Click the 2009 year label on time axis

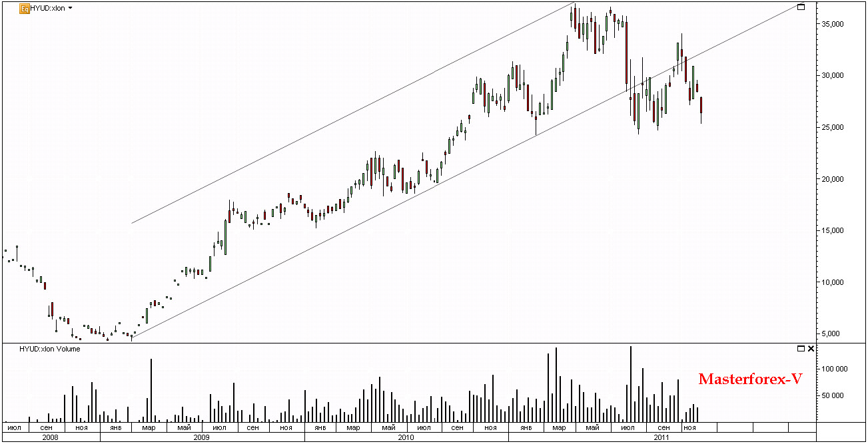point(202,437)
